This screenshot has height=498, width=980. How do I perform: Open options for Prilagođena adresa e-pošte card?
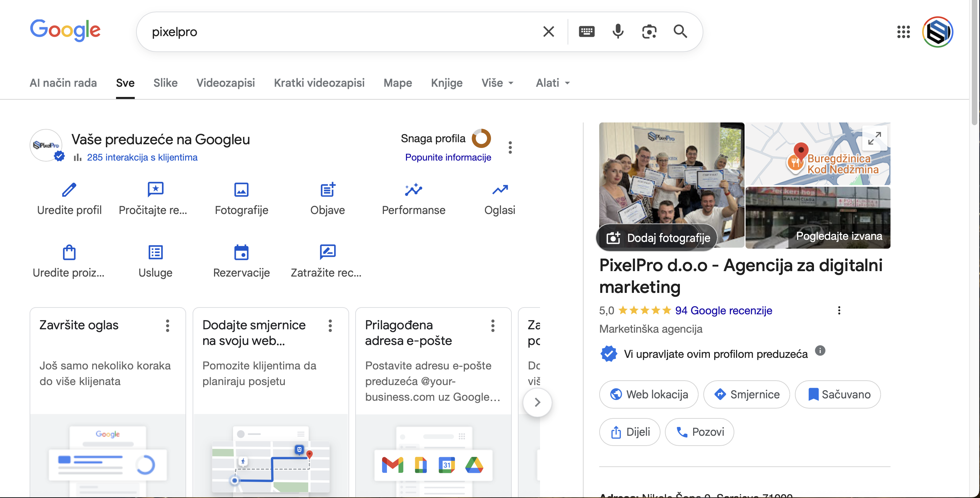[493, 326]
